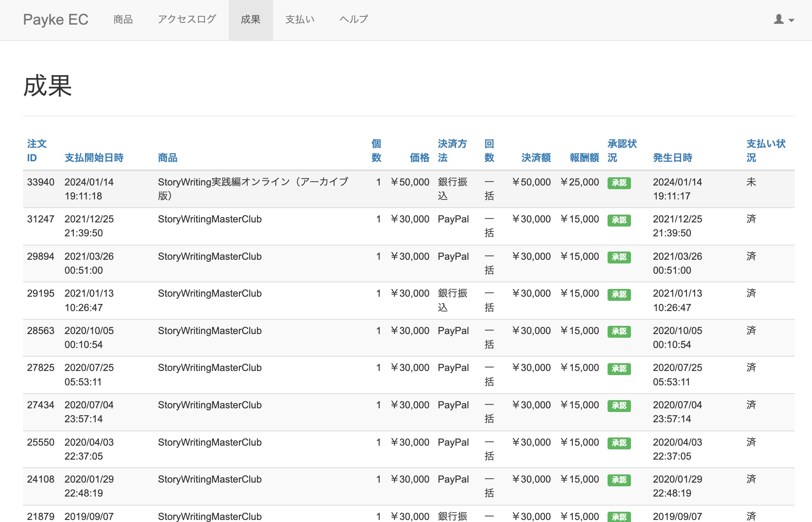Click the 承認 badge for order 31247

(619, 220)
